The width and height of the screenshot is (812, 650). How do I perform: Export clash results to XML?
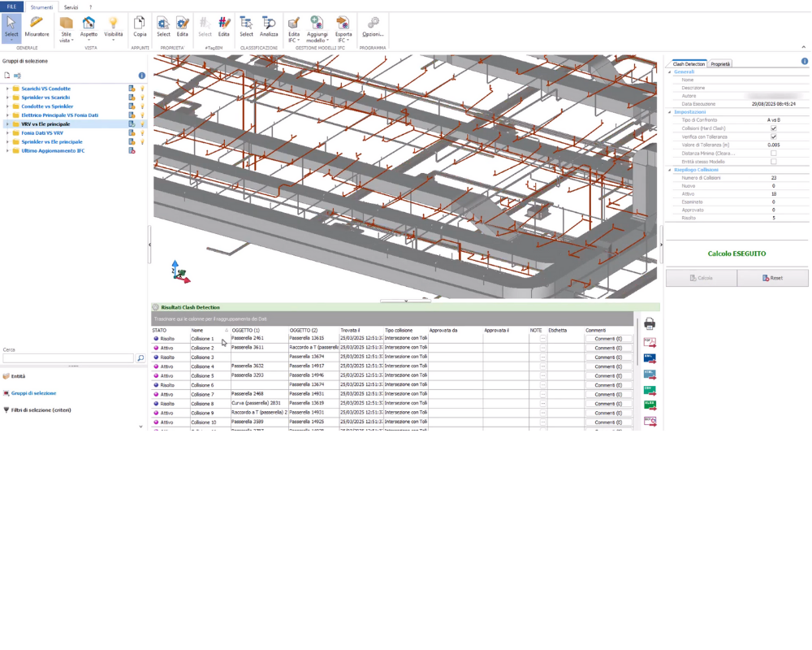point(650,358)
